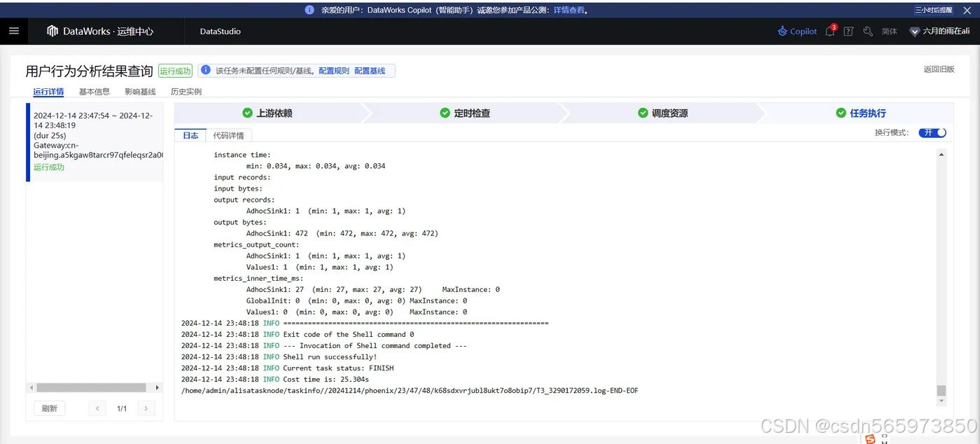The image size is (980, 444).
Task: Open the hamburger navigation menu
Action: click(x=14, y=31)
